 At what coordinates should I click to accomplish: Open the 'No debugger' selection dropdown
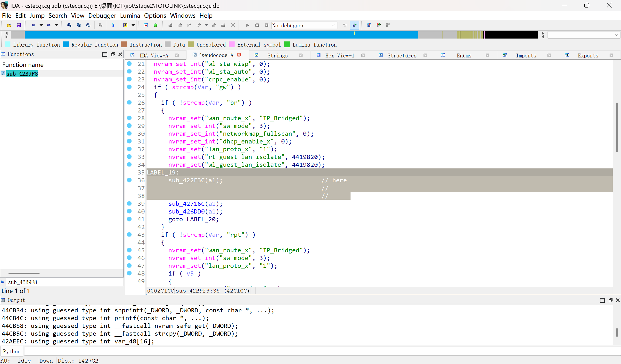click(x=304, y=25)
